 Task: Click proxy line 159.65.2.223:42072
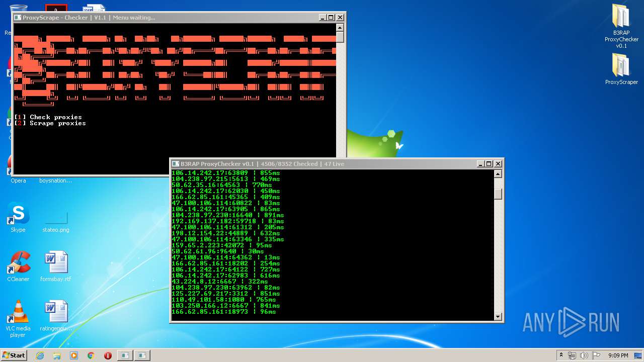222,245
